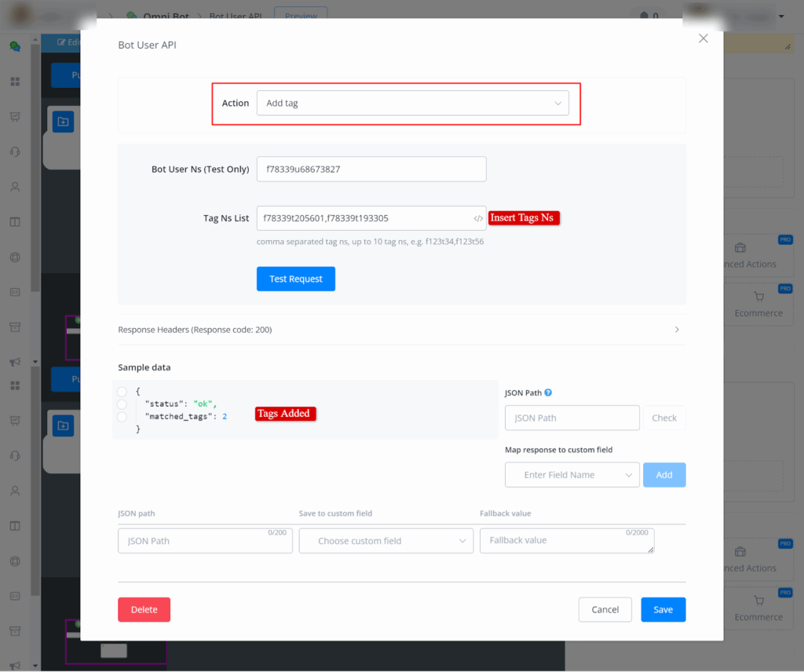Select the radio circle beside "status" line
804x672 pixels.
pos(122,404)
